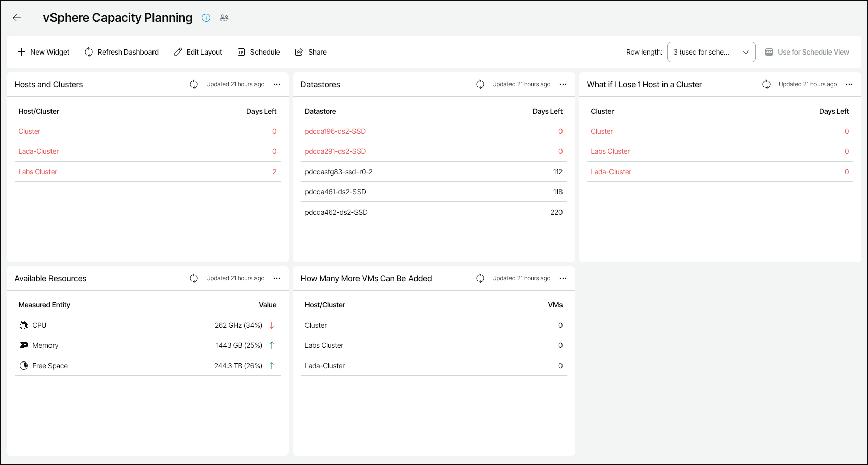
Task: Share the dashboard
Action: coord(311,52)
